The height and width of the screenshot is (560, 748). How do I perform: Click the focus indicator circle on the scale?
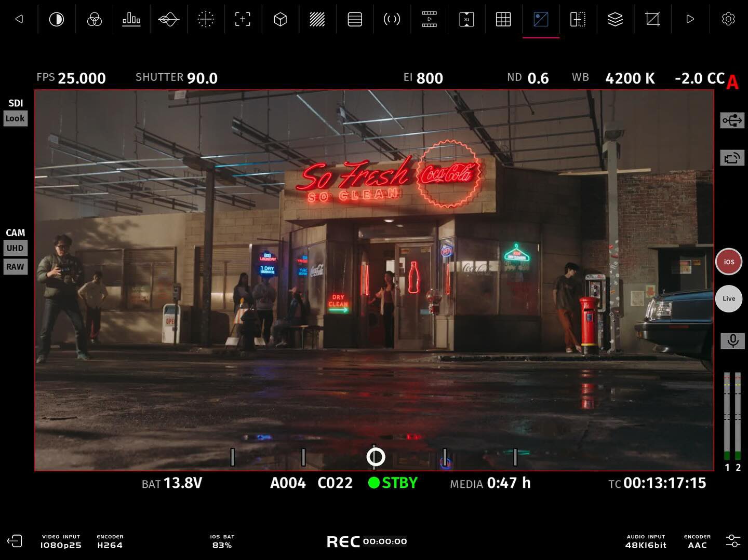point(376,457)
